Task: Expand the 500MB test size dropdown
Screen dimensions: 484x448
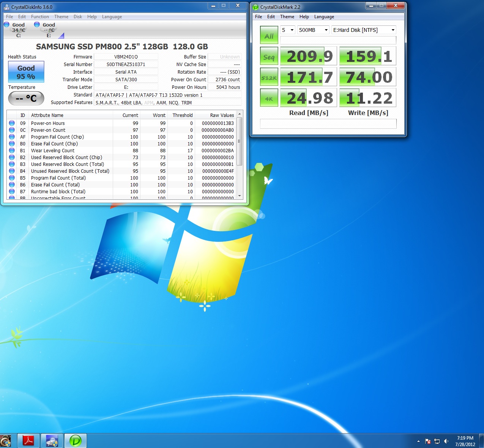Action: [x=313, y=30]
